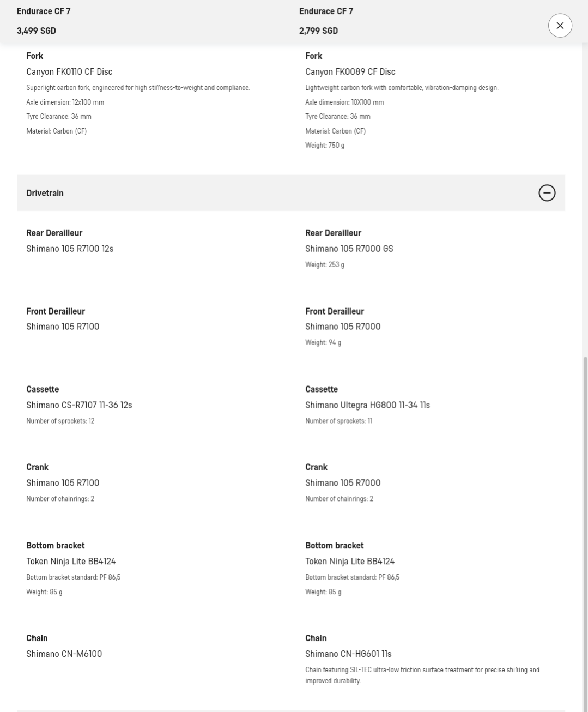This screenshot has height=712, width=588.
Task: Click Shimano 105 R7000 GS rear derailleur
Action: click(x=349, y=249)
